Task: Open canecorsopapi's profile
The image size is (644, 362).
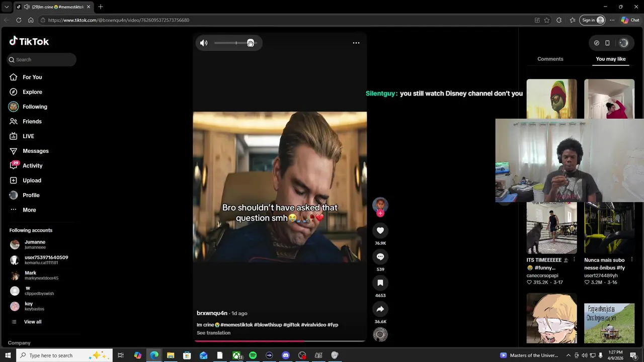Action: point(542,276)
